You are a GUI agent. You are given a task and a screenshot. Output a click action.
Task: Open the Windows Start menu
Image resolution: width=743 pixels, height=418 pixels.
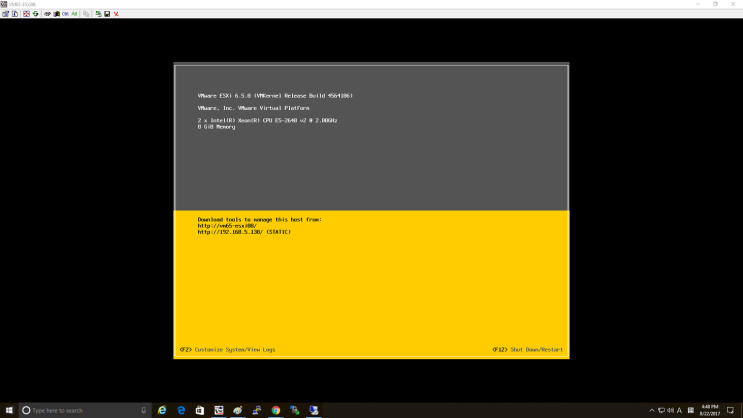[9, 410]
